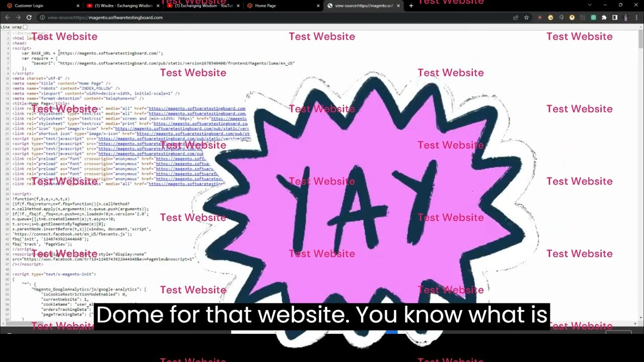Close the Home Page tab
This screenshot has width=644, height=362.
point(318,6)
